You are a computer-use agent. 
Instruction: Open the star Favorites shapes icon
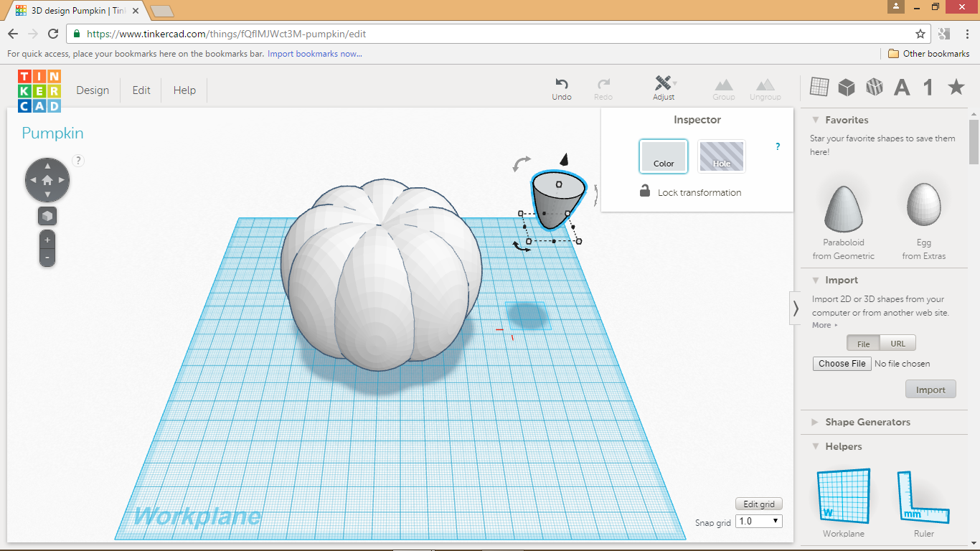tap(955, 87)
